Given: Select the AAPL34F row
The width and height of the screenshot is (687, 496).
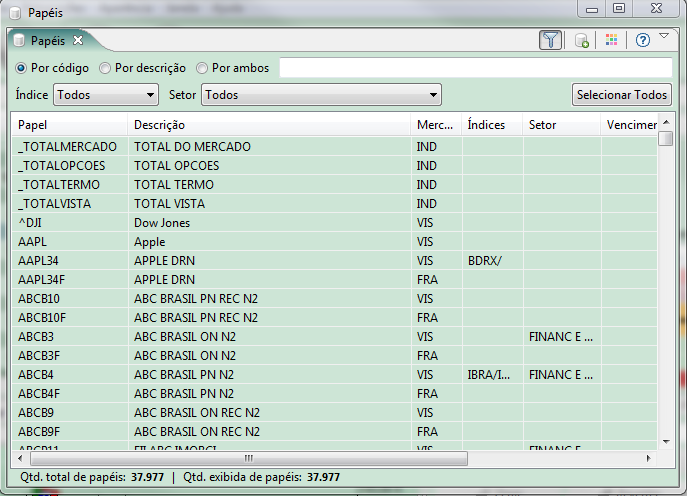Looking at the screenshot, I should (334, 280).
